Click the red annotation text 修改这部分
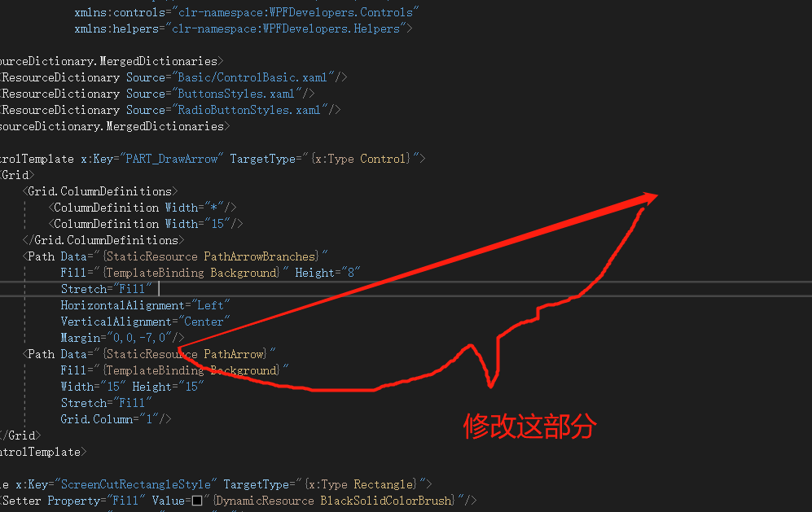 [529, 426]
